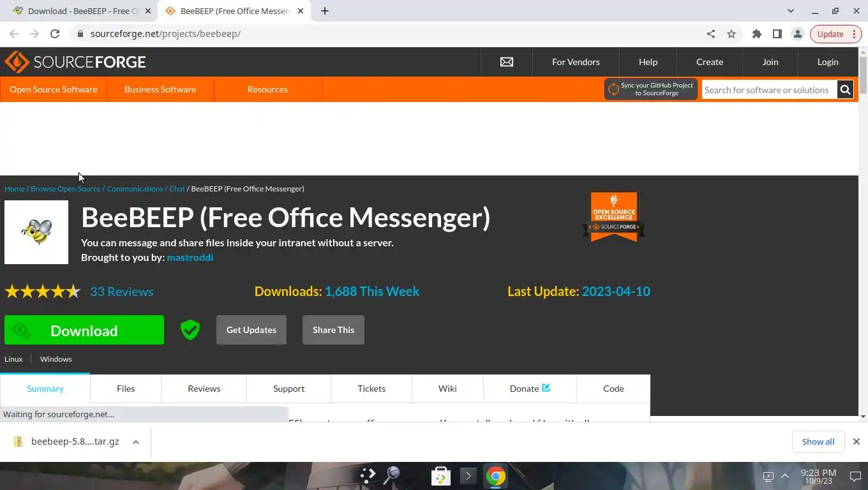Click the green Download button

click(x=84, y=330)
